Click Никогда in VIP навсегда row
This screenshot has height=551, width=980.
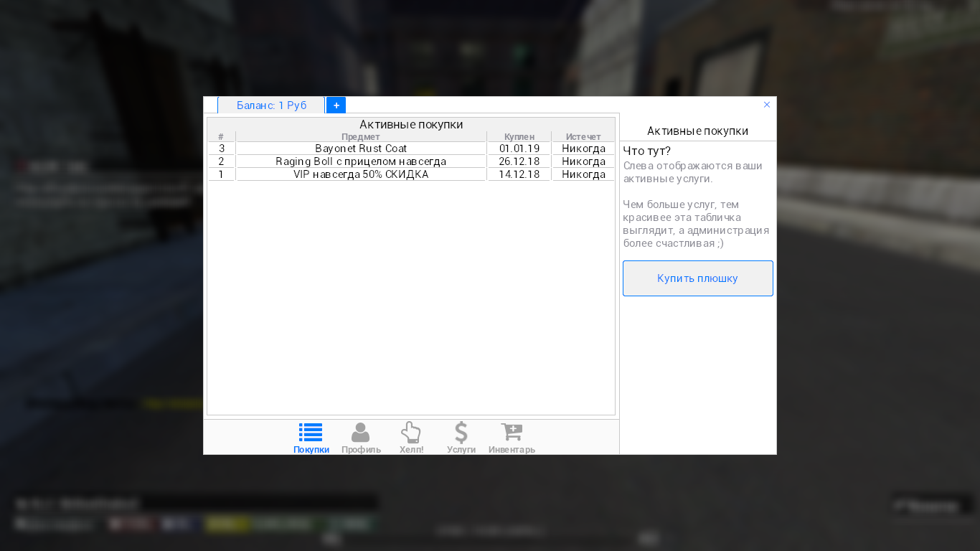[584, 174]
